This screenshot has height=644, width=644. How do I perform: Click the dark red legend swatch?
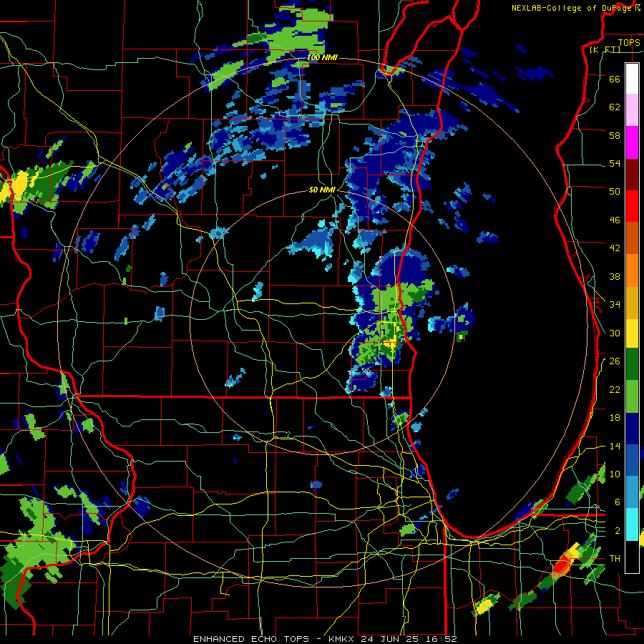[x=632, y=175]
